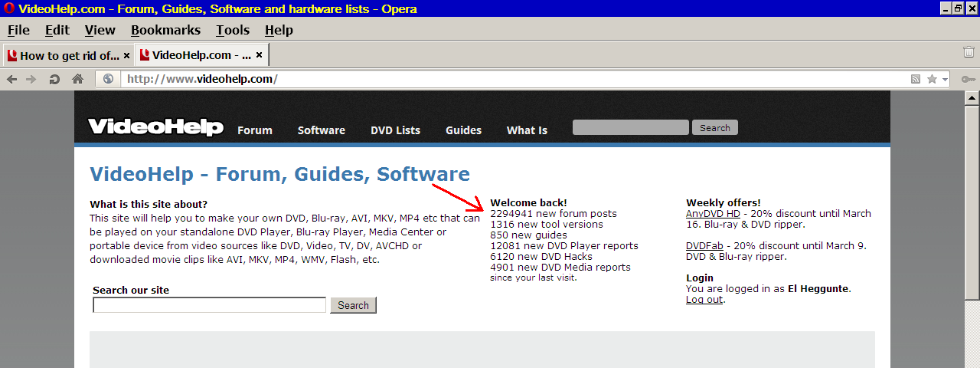Screen dimensions: 980x368
Task: Open the File menu
Action: coord(18,30)
